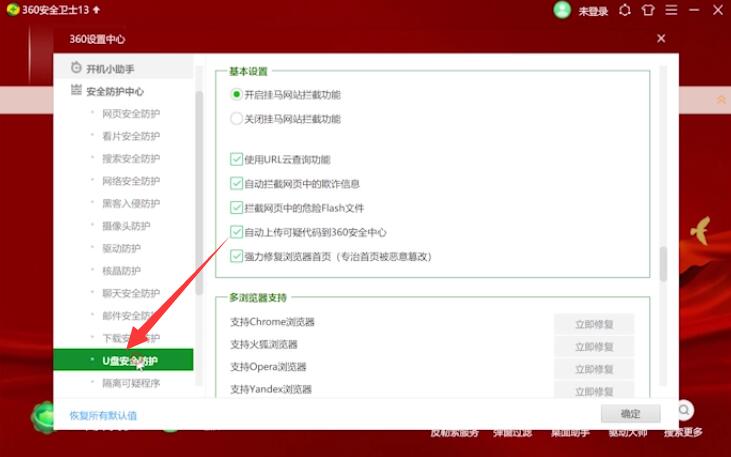Open 弹窗过滤 in main window
Viewport: 731px width, 457px height.
512,433
